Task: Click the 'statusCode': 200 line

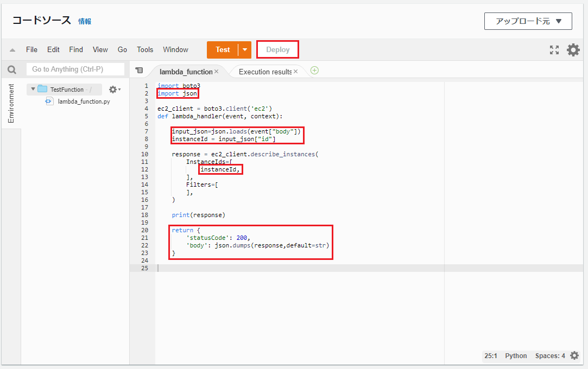Action: pyautogui.click(x=218, y=238)
